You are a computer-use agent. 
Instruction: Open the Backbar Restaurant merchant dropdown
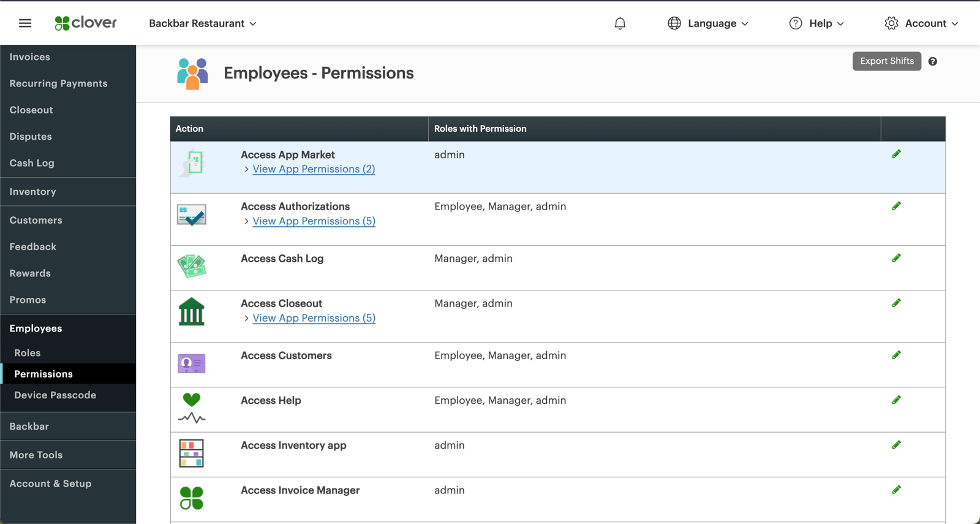(203, 23)
